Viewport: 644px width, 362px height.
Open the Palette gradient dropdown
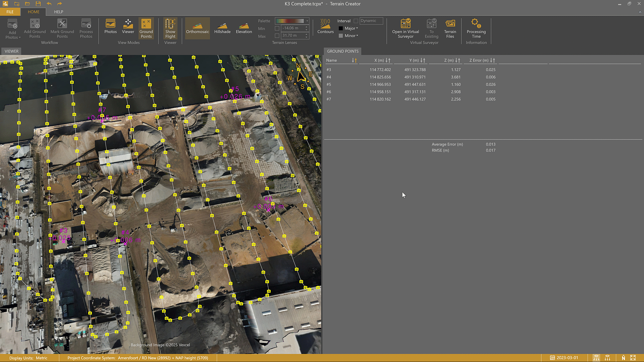(307, 21)
